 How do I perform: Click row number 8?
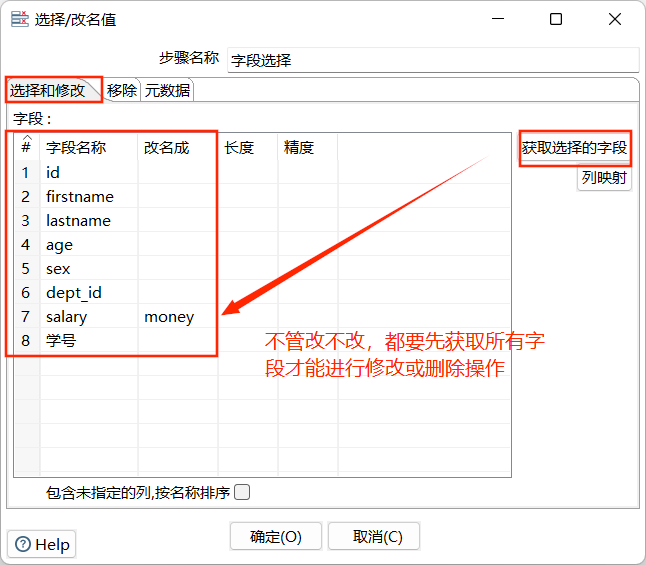tap(26, 340)
